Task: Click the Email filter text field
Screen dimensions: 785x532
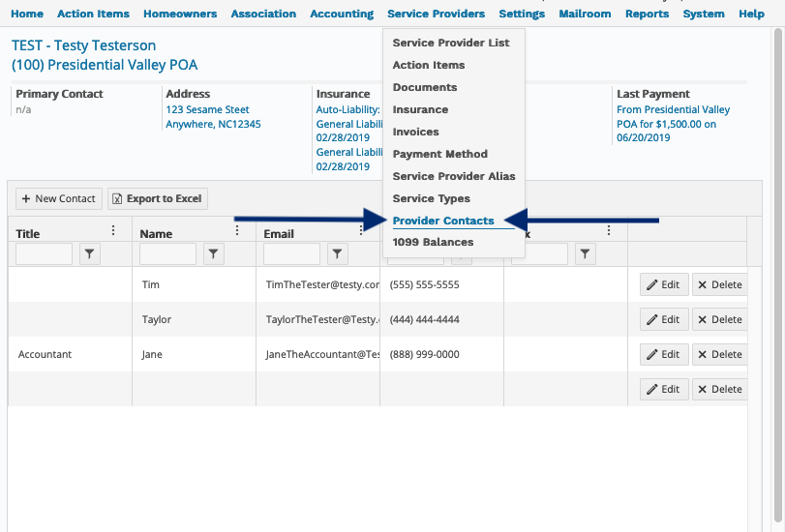Action: 292,254
